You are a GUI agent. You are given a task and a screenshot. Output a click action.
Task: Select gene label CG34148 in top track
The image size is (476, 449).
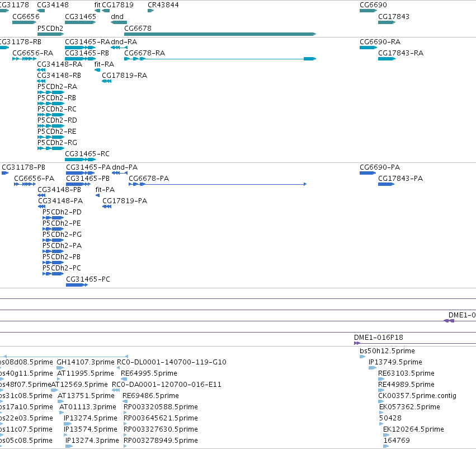coord(53,5)
